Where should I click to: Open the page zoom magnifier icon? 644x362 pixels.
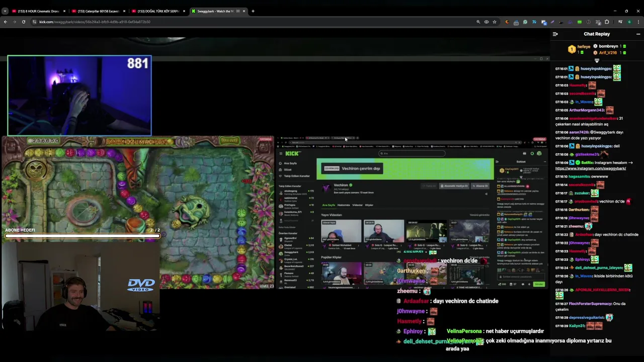(x=478, y=22)
